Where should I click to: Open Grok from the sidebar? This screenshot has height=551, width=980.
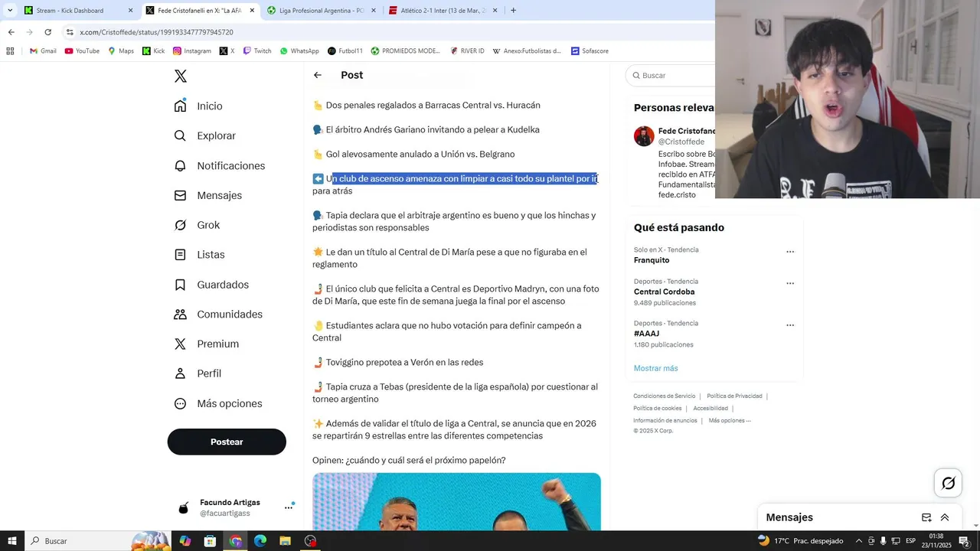[x=197, y=225]
